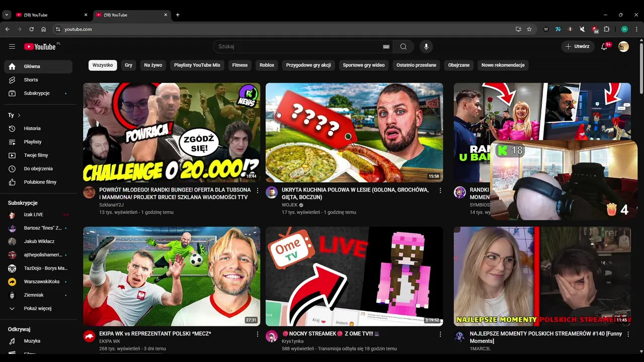Open Do obejrzenia watch later
Image resolution: width=644 pixels, height=362 pixels.
coord(38,168)
